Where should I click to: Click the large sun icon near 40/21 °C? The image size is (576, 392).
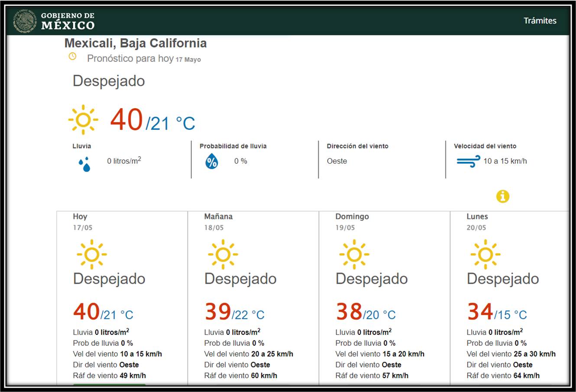[x=83, y=119]
